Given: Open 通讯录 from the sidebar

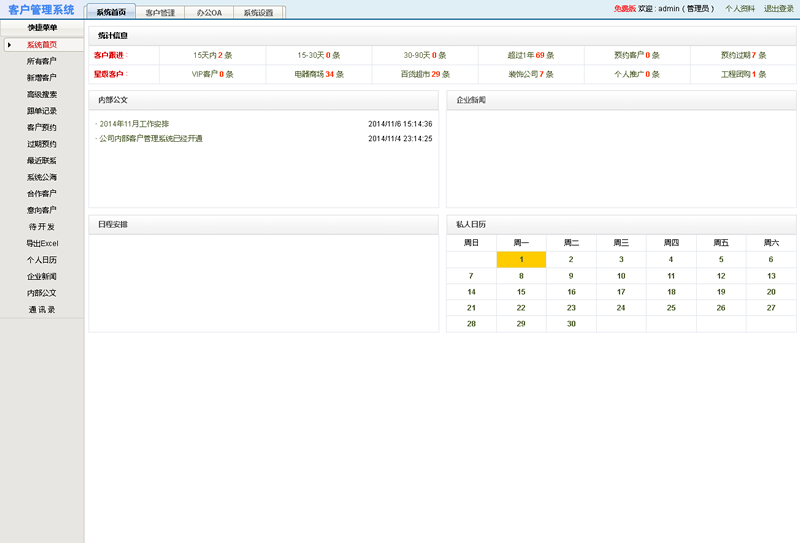Looking at the screenshot, I should pos(42,310).
